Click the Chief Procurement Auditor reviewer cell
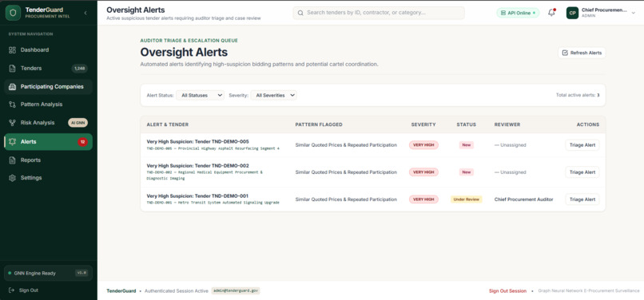Screen dimensions: 644x300 click(523, 199)
